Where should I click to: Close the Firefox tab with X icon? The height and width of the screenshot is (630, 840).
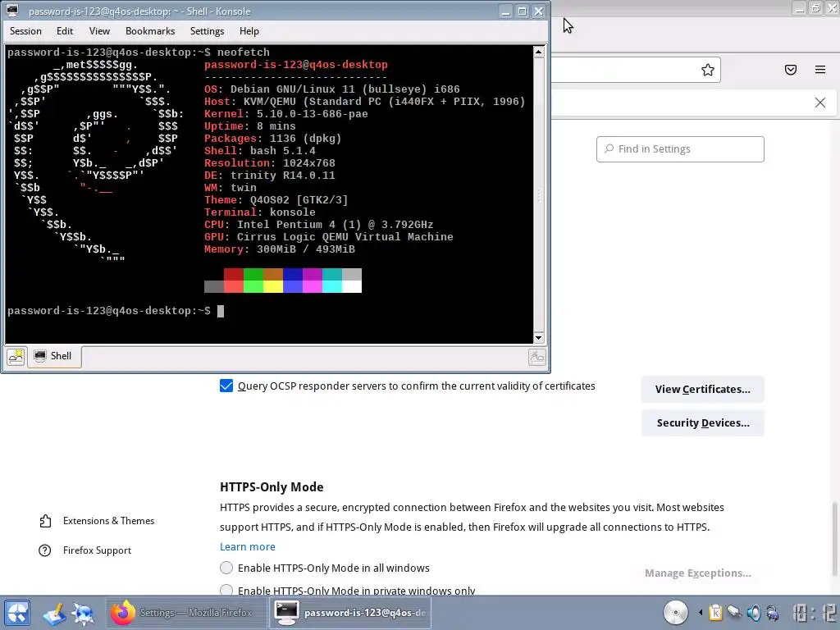pos(820,103)
